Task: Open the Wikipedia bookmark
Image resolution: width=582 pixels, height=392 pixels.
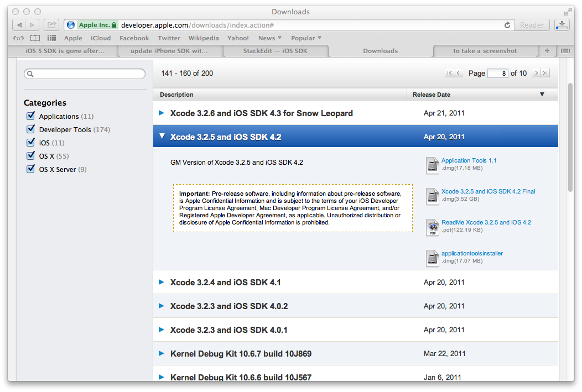Action: tap(204, 38)
